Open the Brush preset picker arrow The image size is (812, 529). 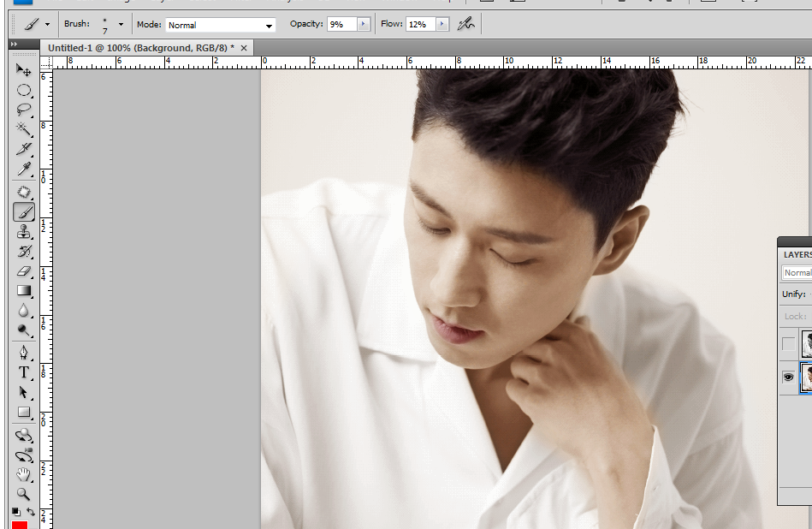point(121,24)
